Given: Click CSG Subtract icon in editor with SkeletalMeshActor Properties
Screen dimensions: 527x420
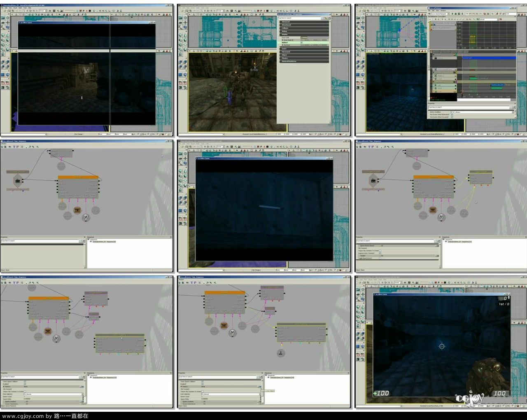Looking at the screenshot, I should [185, 62].
